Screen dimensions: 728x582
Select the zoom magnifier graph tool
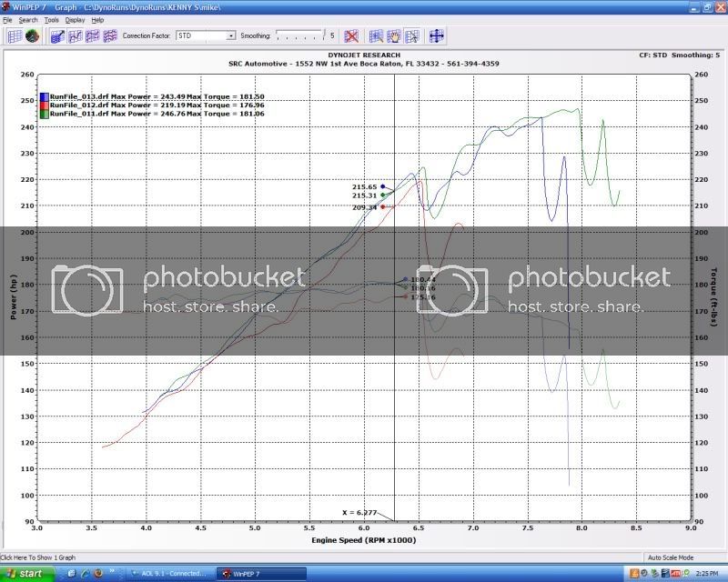click(x=376, y=35)
